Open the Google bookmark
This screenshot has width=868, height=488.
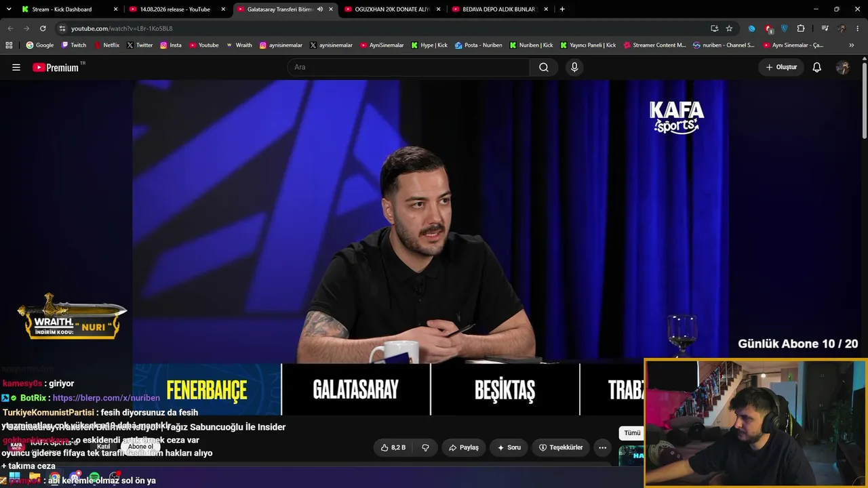click(40, 45)
